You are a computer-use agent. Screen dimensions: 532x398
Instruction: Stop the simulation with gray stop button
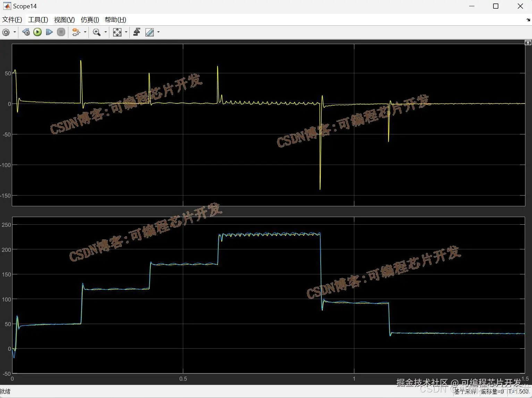pyautogui.click(x=61, y=32)
